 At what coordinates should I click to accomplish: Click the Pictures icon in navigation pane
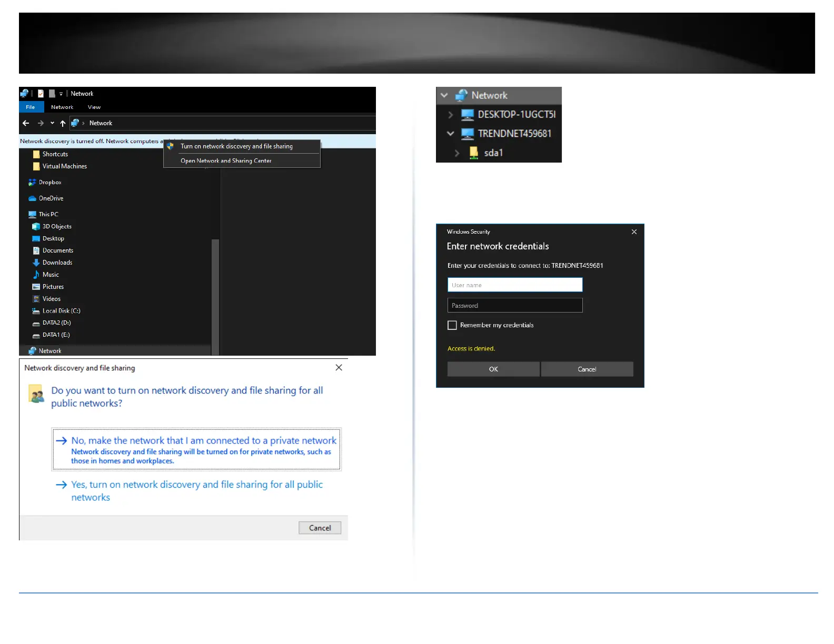pyautogui.click(x=36, y=287)
